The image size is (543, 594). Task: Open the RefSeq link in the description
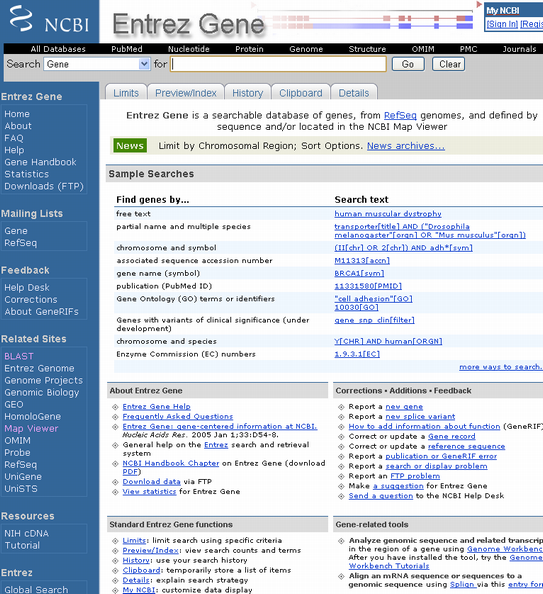pyautogui.click(x=400, y=115)
